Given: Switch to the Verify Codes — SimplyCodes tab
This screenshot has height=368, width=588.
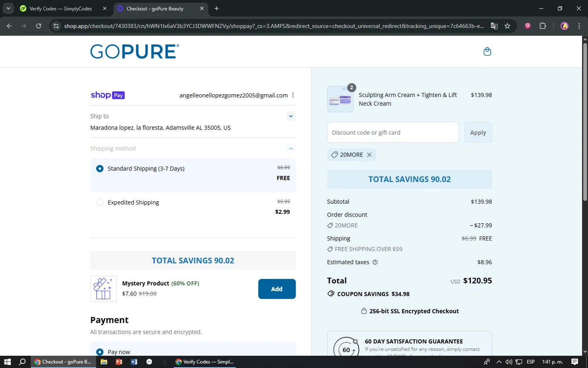Looking at the screenshot, I should (x=61, y=9).
